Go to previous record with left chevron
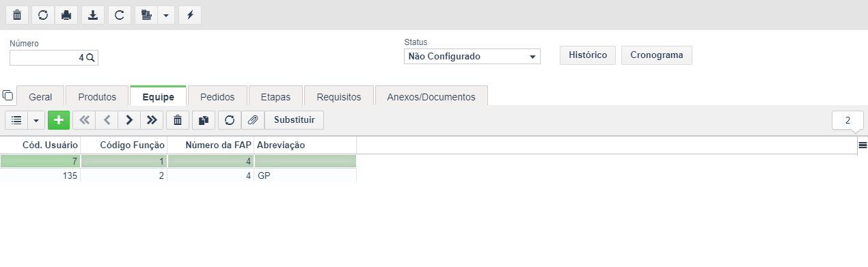868x267 pixels. 107,120
